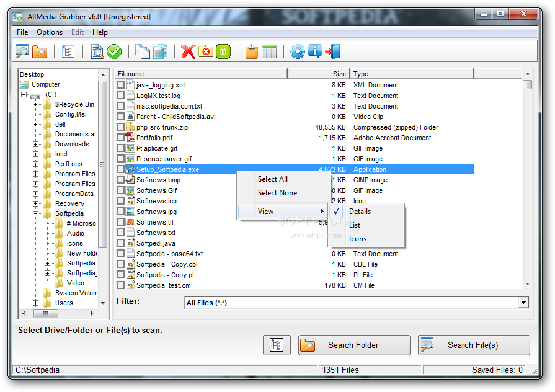Click the tree view button beside Search Folder
Image resolution: width=555 pixels, height=392 pixels.
pyautogui.click(x=277, y=345)
